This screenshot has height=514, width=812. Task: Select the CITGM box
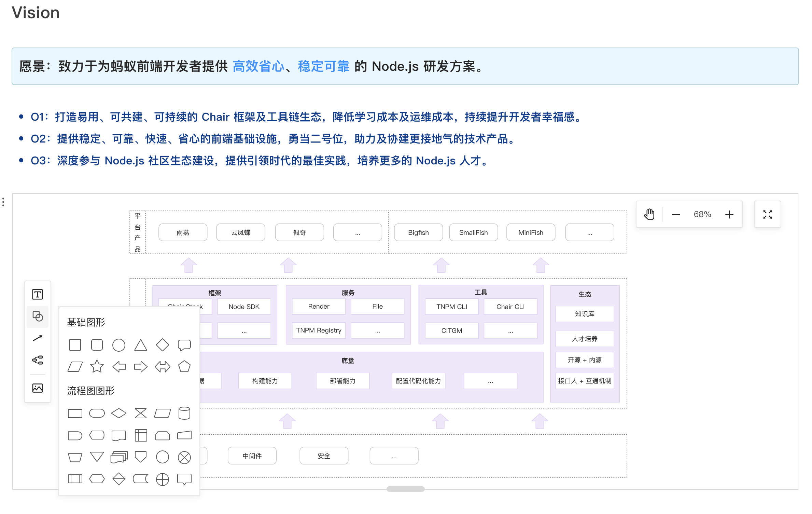pos(452,330)
